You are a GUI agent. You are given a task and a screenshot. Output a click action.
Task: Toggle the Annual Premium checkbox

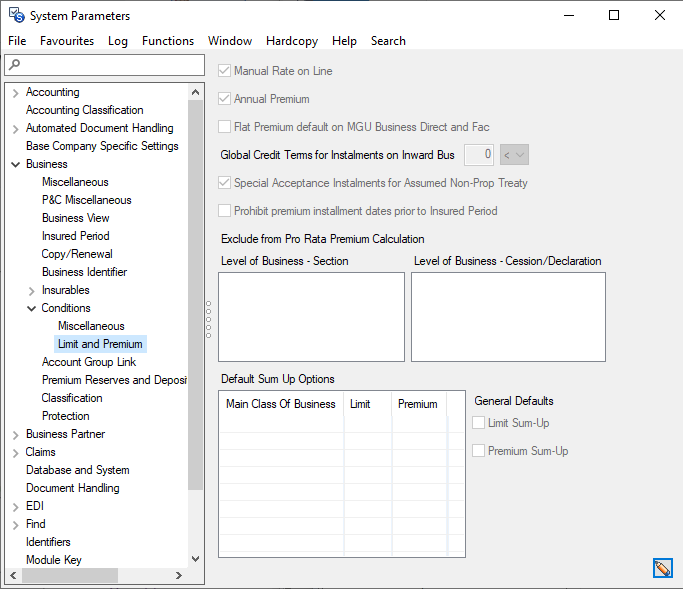(x=225, y=99)
